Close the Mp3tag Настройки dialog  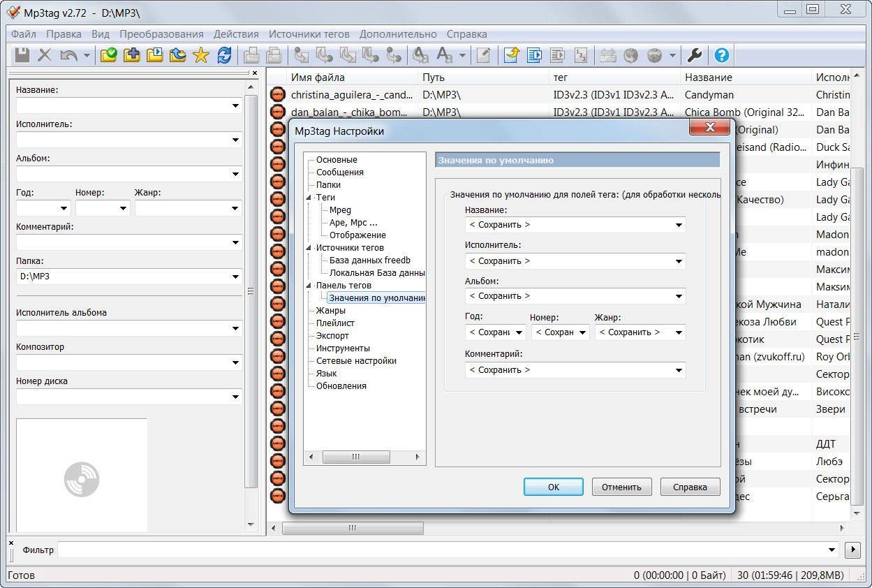pyautogui.click(x=710, y=127)
